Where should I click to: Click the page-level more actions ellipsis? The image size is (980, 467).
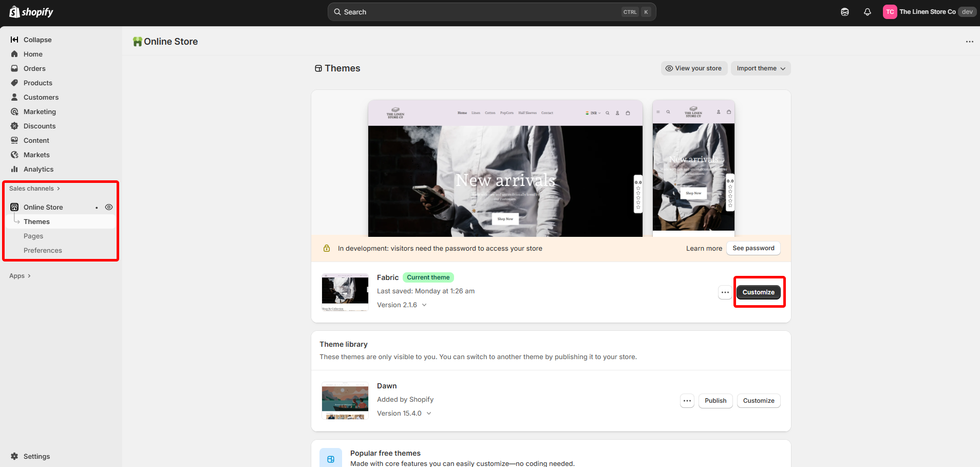click(969, 42)
